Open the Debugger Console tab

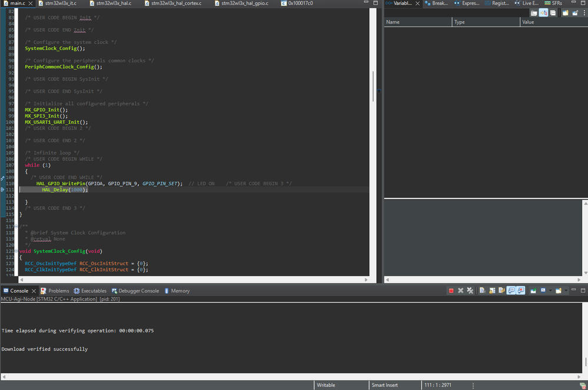click(x=135, y=291)
